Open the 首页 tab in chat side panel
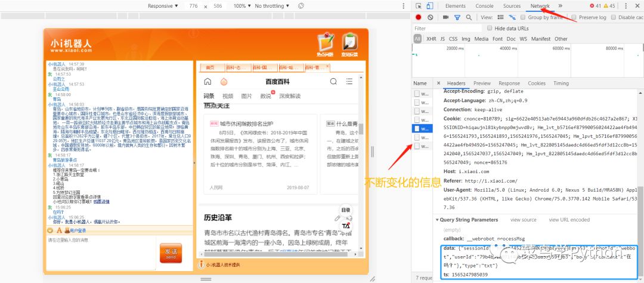The image size is (644, 283). coord(212,67)
